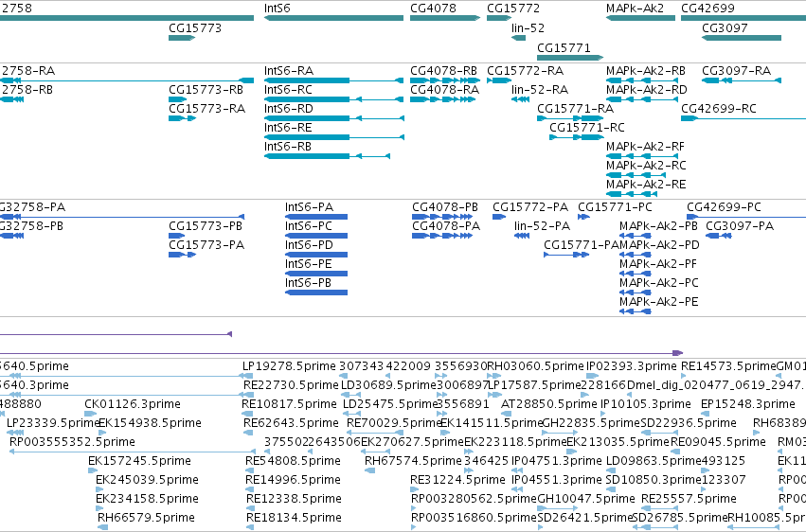Click the CK01126.3prime EST label
The image size is (806, 532).
133,404
